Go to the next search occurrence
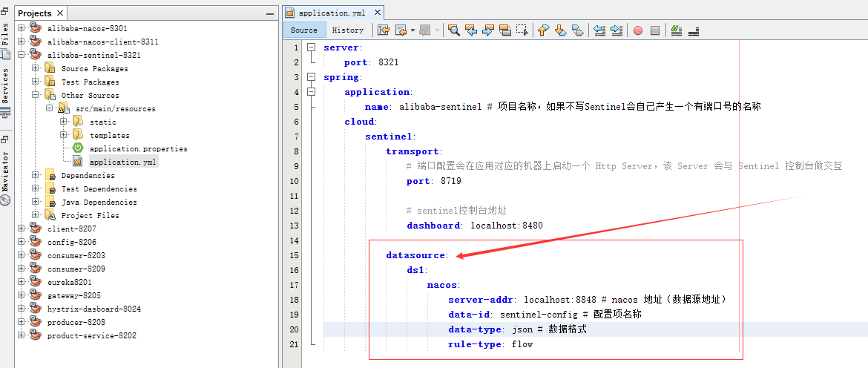The image size is (868, 368). 487,30
